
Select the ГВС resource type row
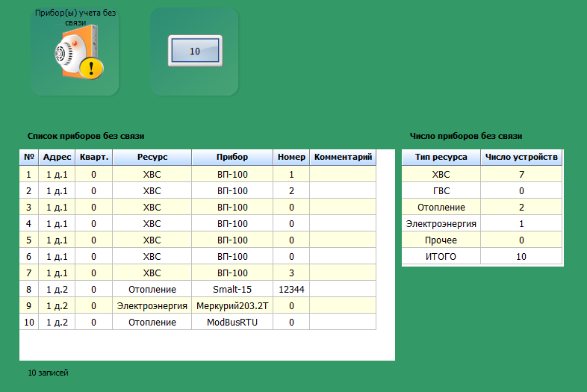pos(441,190)
